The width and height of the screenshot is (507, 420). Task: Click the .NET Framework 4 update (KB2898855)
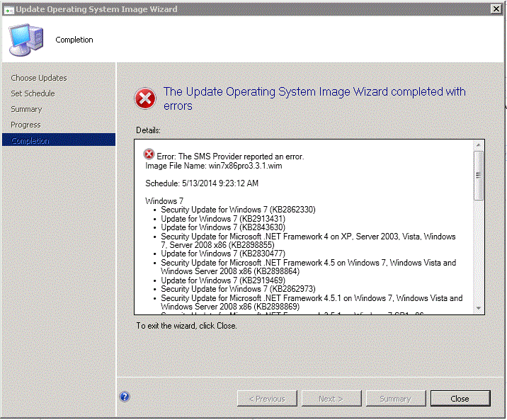pos(308,241)
